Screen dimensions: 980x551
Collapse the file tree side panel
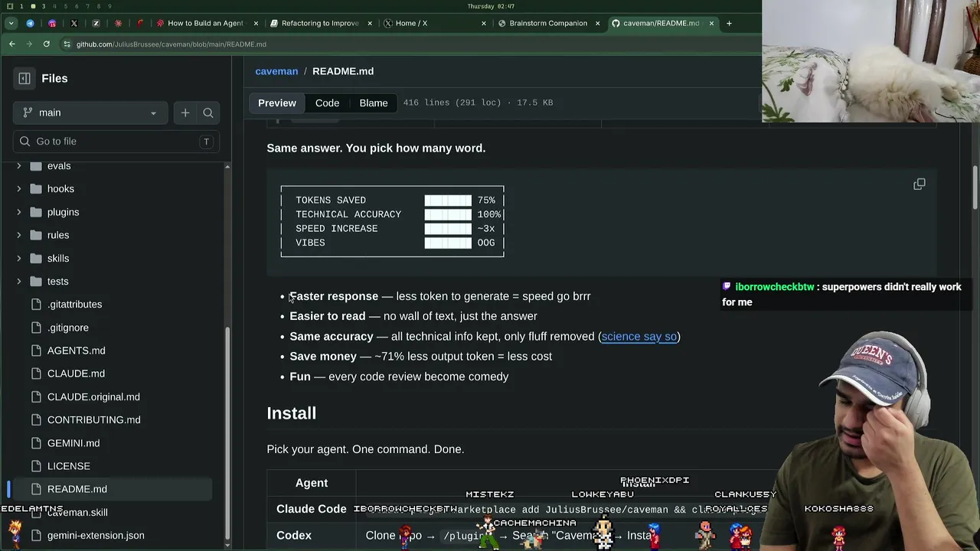[24, 78]
